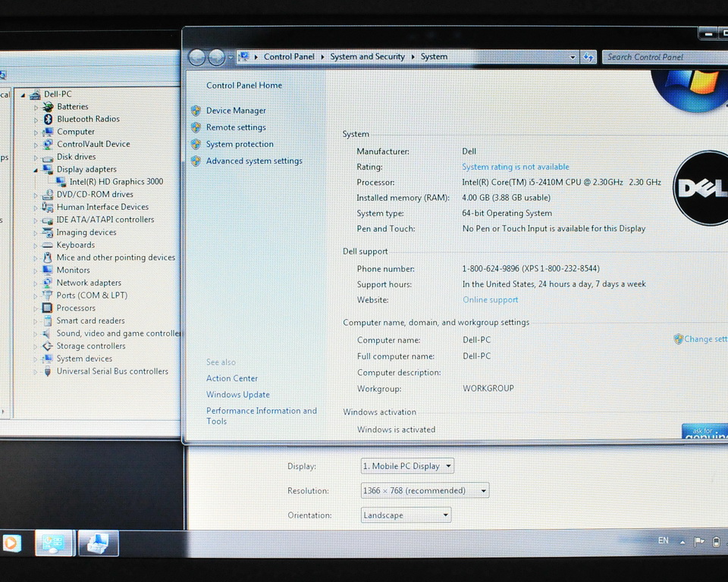Image resolution: width=728 pixels, height=582 pixels.
Task: Open Windows Update link under See also
Action: pyautogui.click(x=237, y=395)
